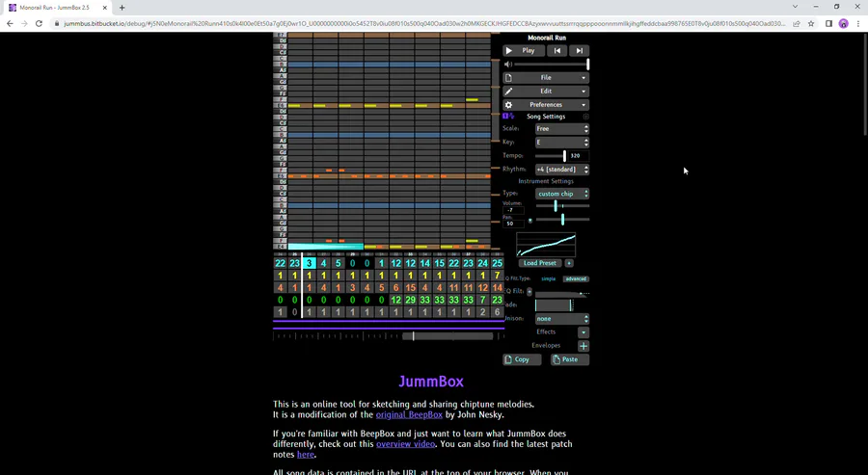
Task: Select the simple EQ filter type
Action: click(548, 278)
